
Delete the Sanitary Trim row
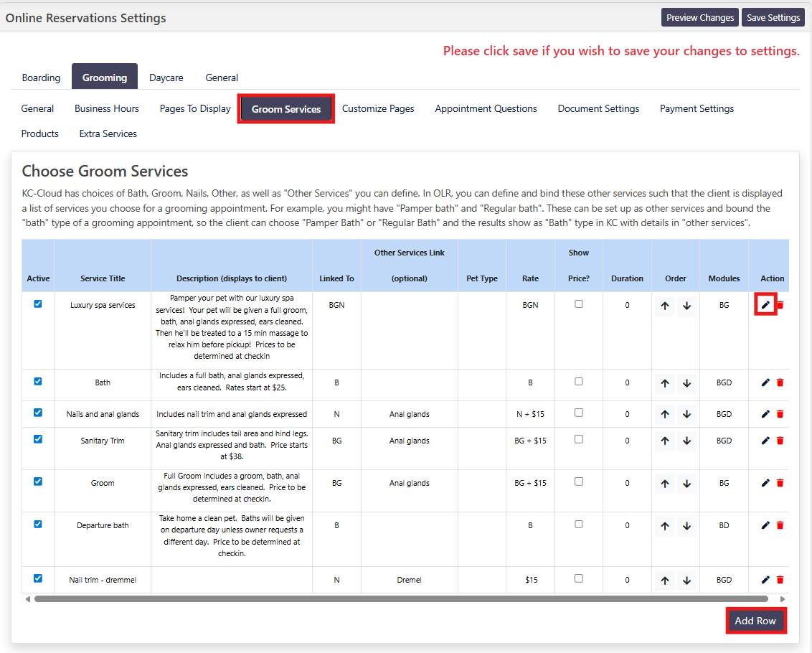[780, 441]
